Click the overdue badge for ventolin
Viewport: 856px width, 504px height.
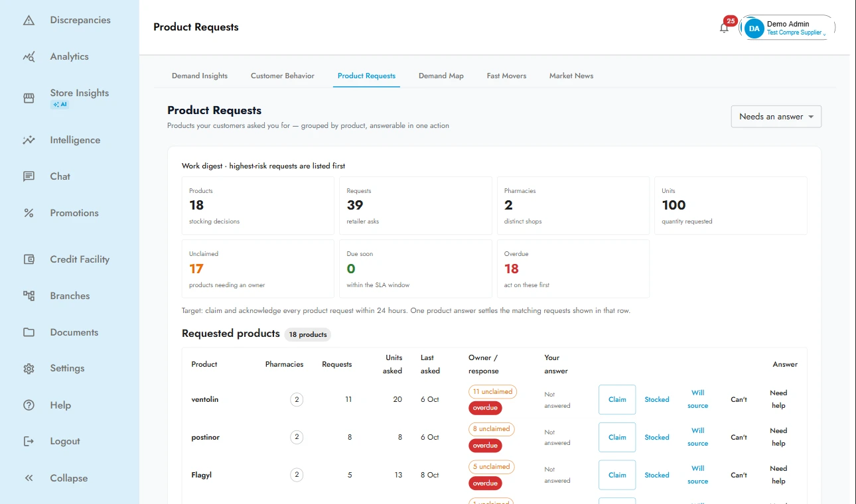coord(485,408)
